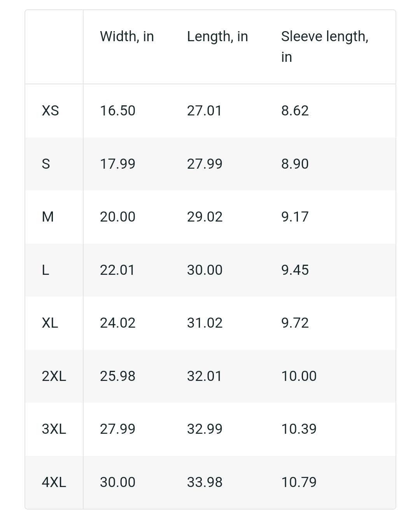Select the Width, in column header

pyautogui.click(x=127, y=37)
